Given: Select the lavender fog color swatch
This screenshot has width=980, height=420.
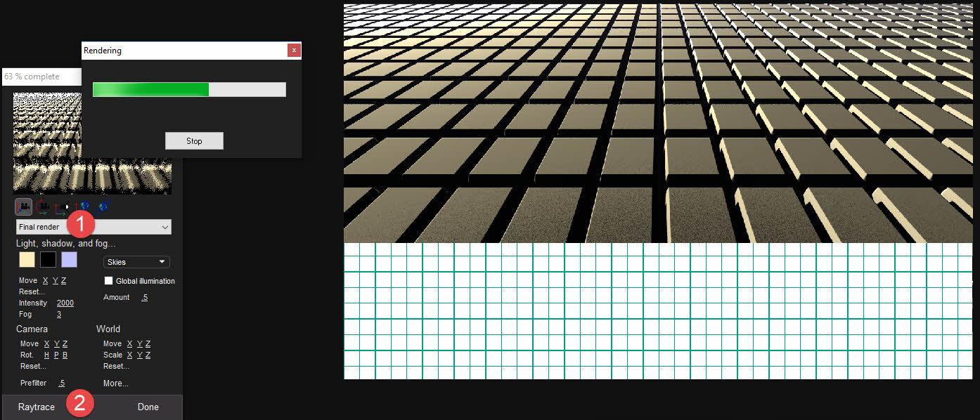Looking at the screenshot, I should pyautogui.click(x=69, y=260).
